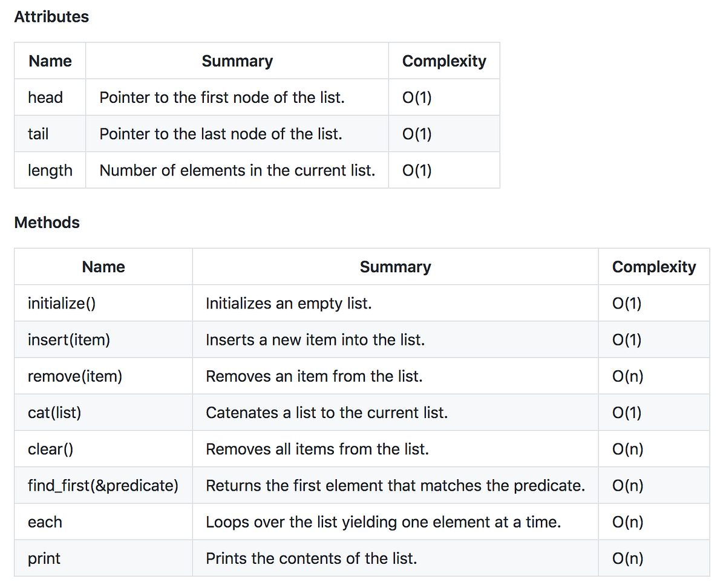The image size is (726, 588).
Task: Select the initialize() method entry
Action: (61, 303)
